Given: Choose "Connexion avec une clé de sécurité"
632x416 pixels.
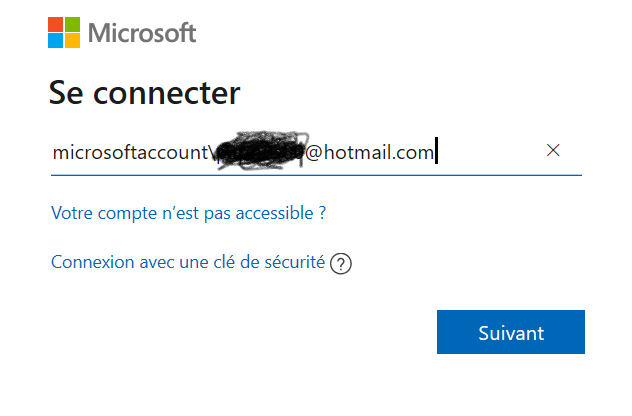Looking at the screenshot, I should tap(188, 262).
